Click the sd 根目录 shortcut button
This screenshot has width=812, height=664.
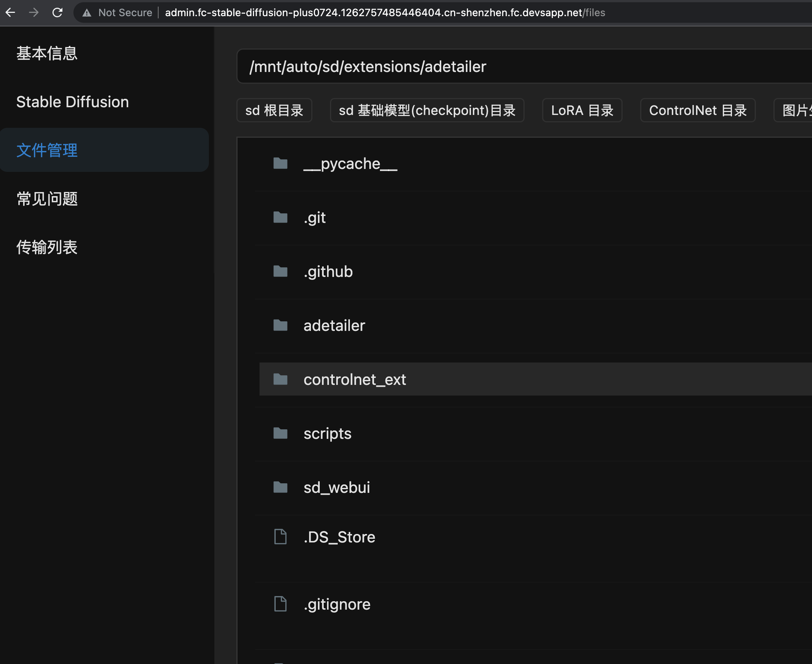coord(274,111)
